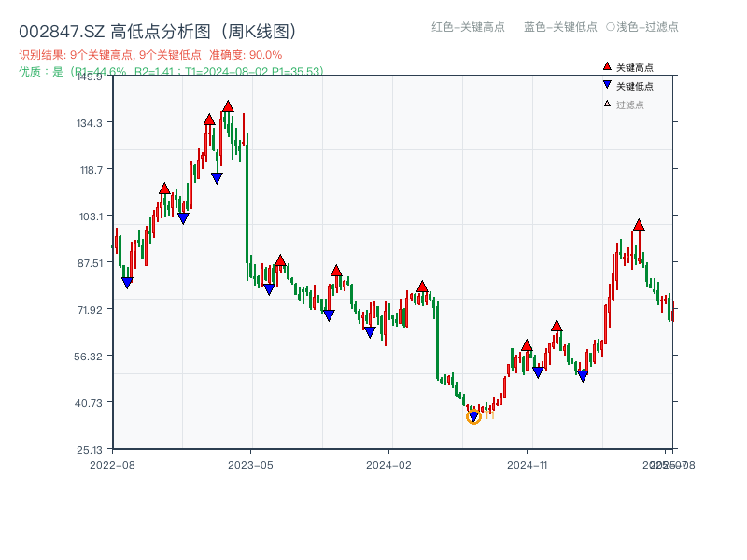Image resolution: width=747 pixels, height=560 pixels.
Task: Click the 71.92 y-axis label
Action: point(90,310)
